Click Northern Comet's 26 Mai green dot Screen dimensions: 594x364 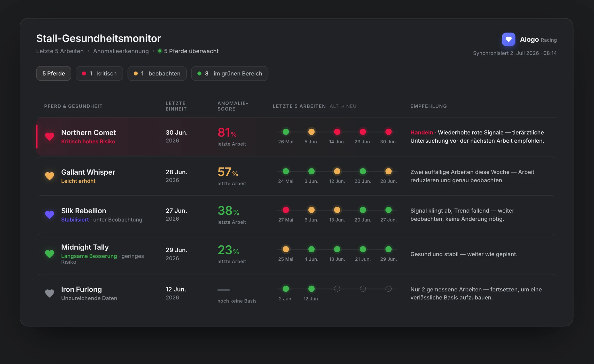click(286, 132)
